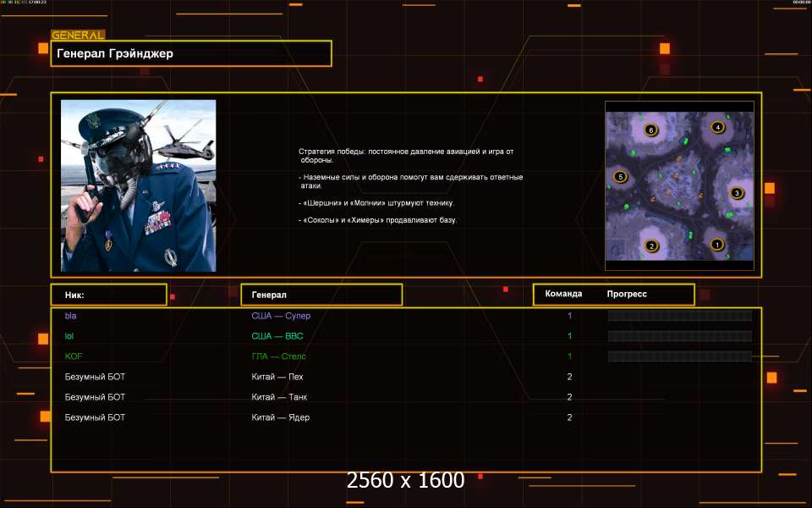This screenshot has height=508, width=812.
Task: Select player name KOF in the list
Action: click(74, 356)
